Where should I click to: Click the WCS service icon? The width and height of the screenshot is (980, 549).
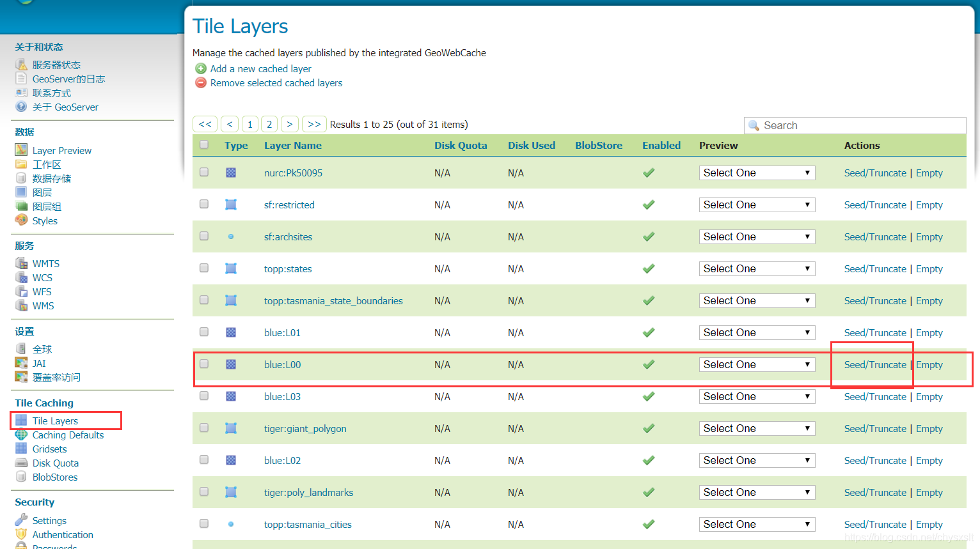coord(21,277)
